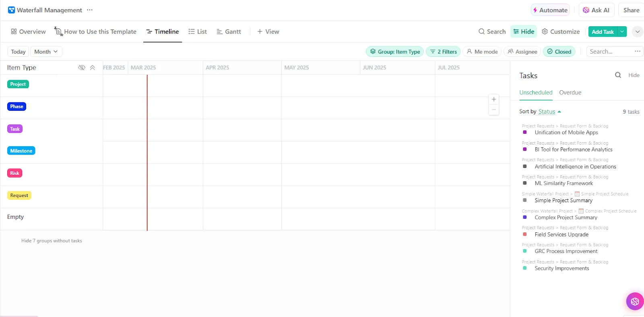644x317 pixels.
Task: Click the Tasks panel search magnifier icon
Action: [x=618, y=75]
